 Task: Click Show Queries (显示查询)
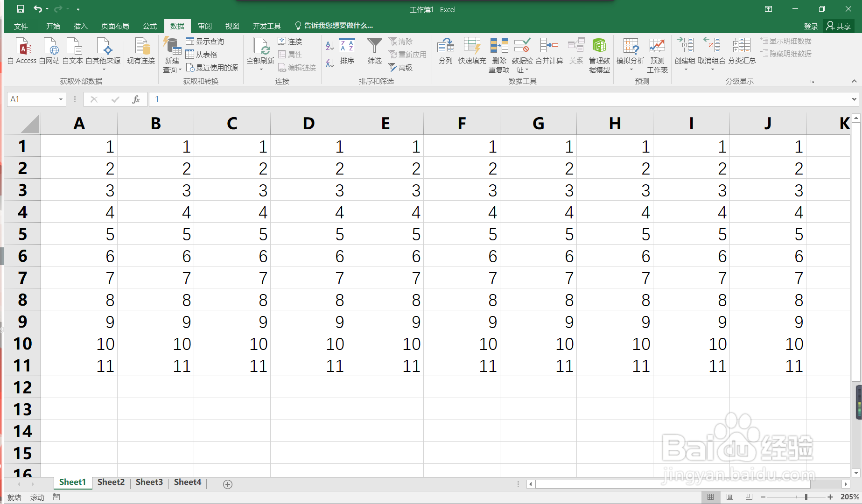coord(204,42)
